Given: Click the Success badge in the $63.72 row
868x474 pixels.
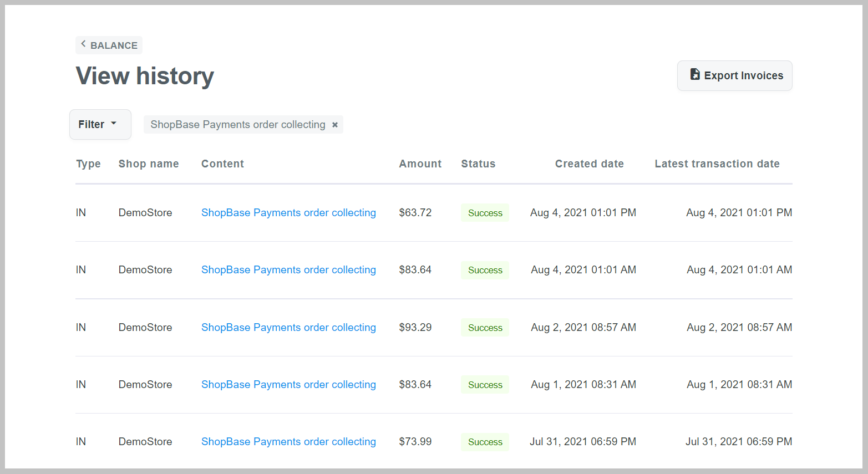Looking at the screenshot, I should [x=485, y=213].
